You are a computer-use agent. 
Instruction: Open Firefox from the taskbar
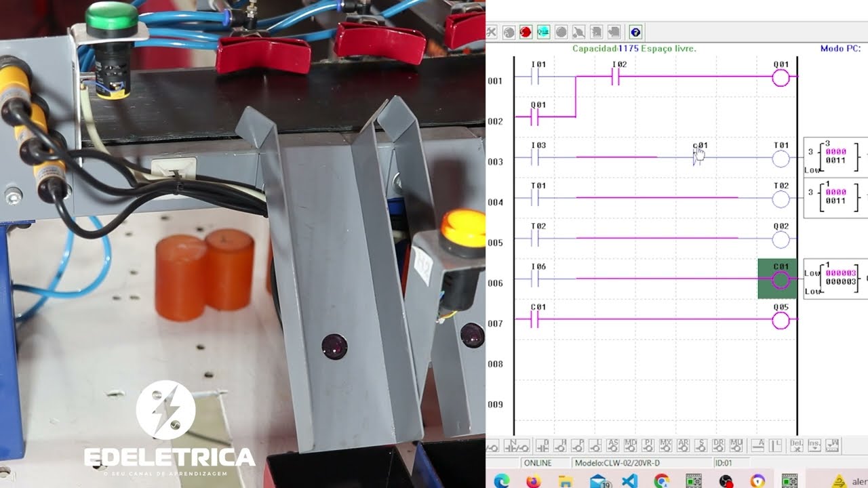click(534, 481)
